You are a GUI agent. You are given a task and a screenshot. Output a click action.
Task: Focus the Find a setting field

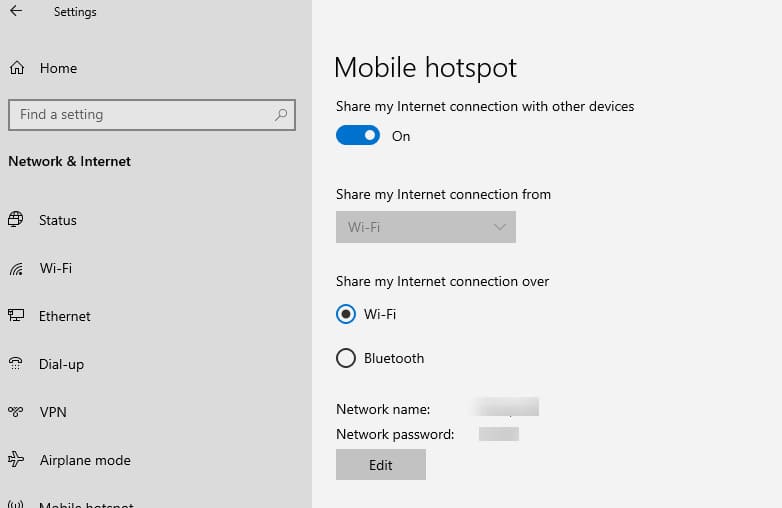(140, 115)
